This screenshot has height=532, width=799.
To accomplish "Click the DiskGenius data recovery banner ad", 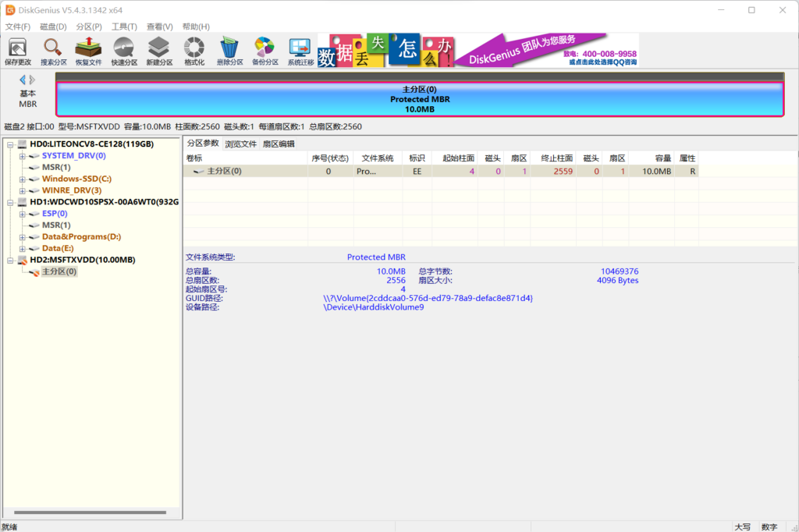I will [478, 51].
